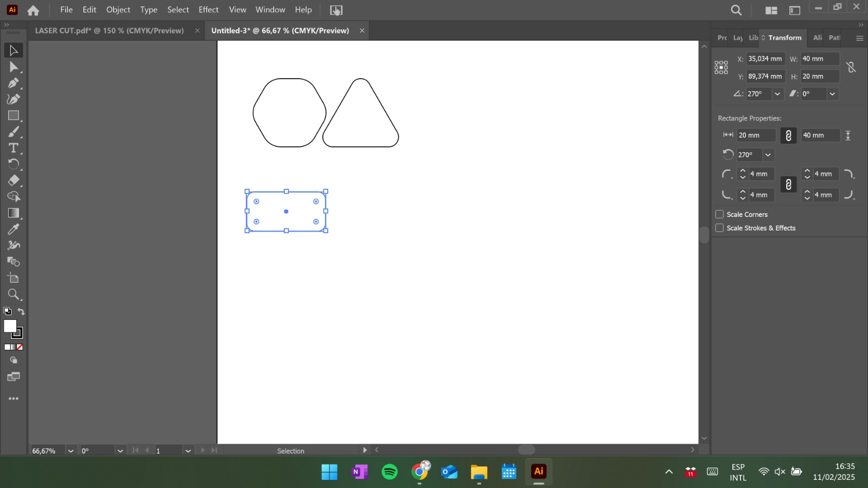Select the Direct Selection tool

point(14,67)
